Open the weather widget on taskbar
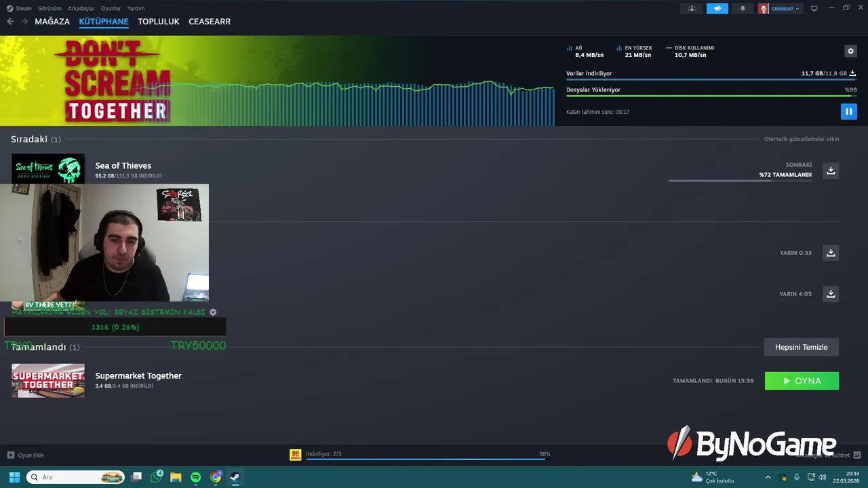Viewport: 868px width, 488px height. [712, 477]
